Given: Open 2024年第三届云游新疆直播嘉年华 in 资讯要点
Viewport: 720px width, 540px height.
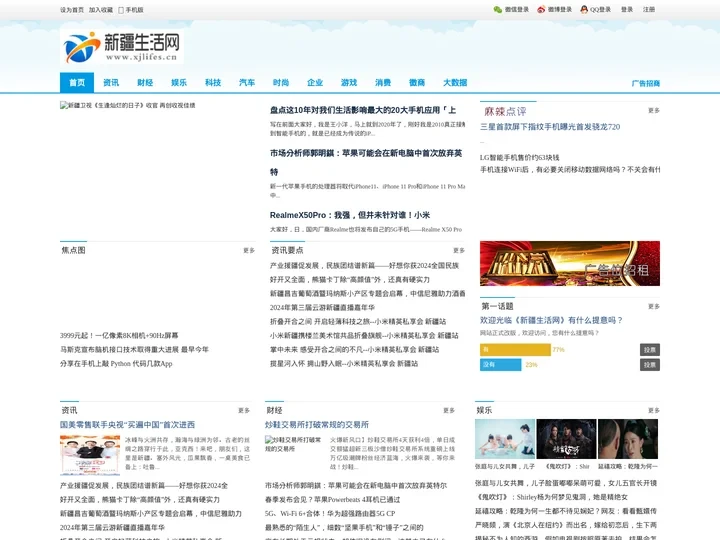Looking at the screenshot, I should [322, 308].
